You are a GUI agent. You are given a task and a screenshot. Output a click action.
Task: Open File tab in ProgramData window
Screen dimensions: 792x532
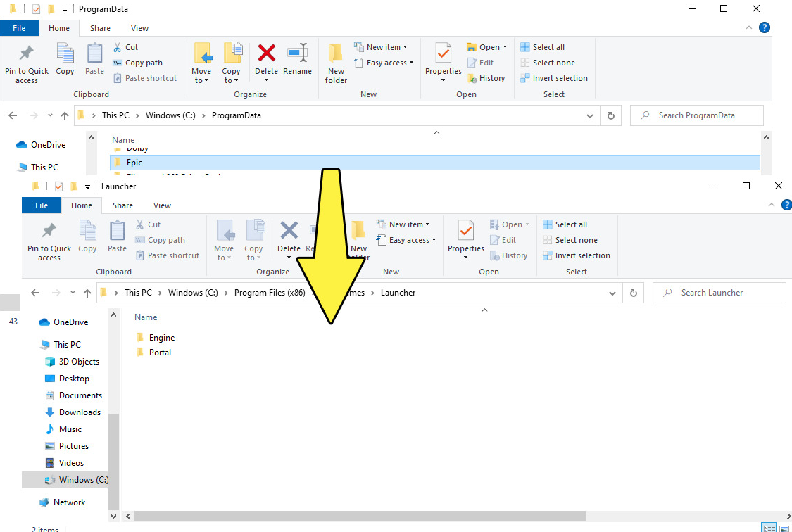click(19, 28)
